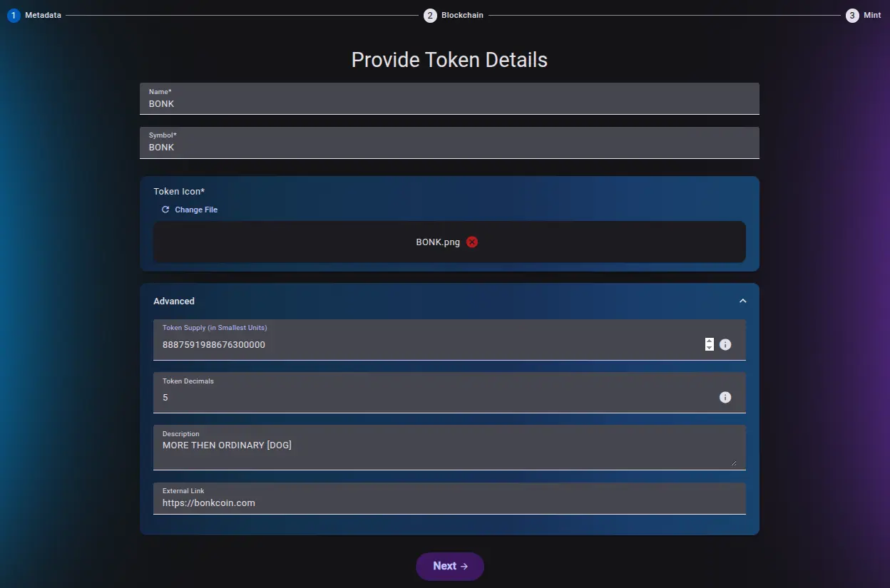Click the BONK.png file name
This screenshot has height=588, width=890.
click(438, 242)
